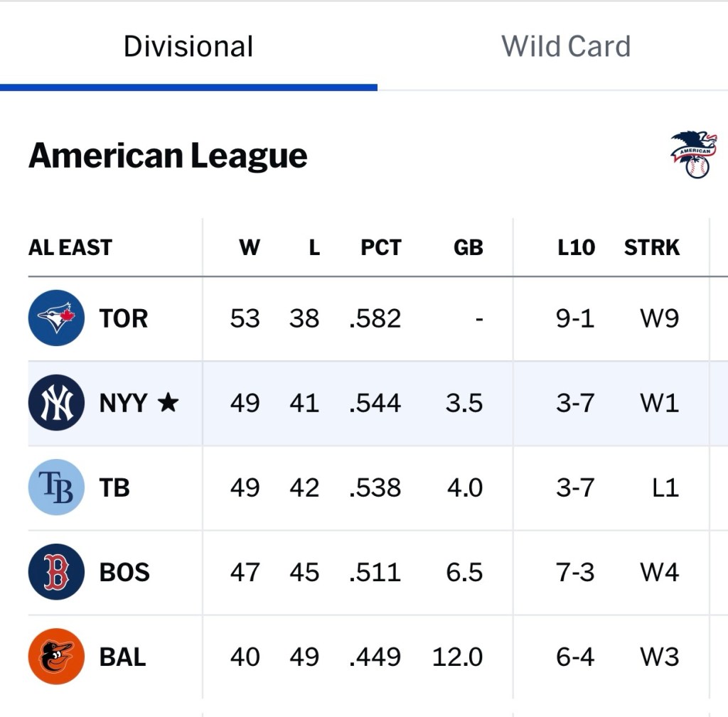Switch to the Wild Card tab
This screenshot has height=717, width=728.
(x=566, y=47)
